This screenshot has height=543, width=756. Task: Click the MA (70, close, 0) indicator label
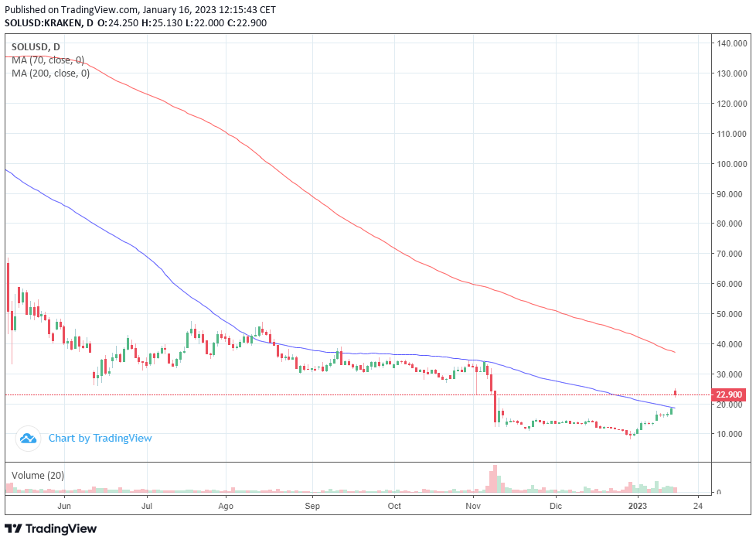[x=48, y=60]
